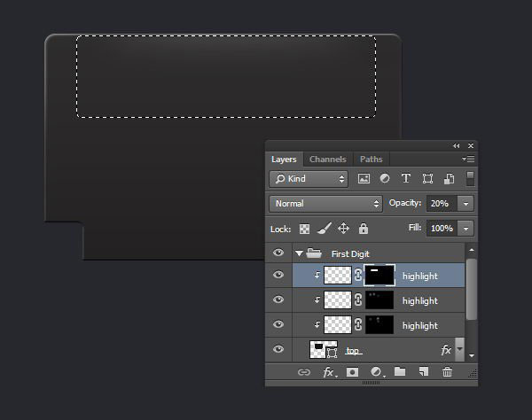The image size is (532, 420).
Task: Delete layer using the trash icon
Action: pos(447,372)
